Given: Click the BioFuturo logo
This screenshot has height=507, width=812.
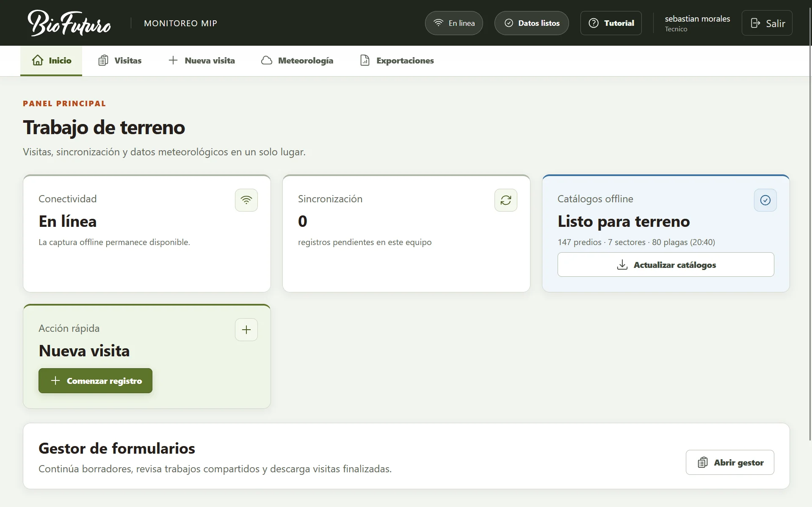Looking at the screenshot, I should click(x=69, y=23).
